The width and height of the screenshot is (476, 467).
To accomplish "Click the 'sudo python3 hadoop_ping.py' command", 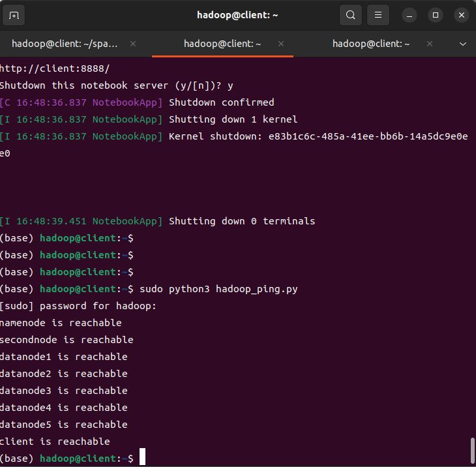I will pyautogui.click(x=218, y=289).
